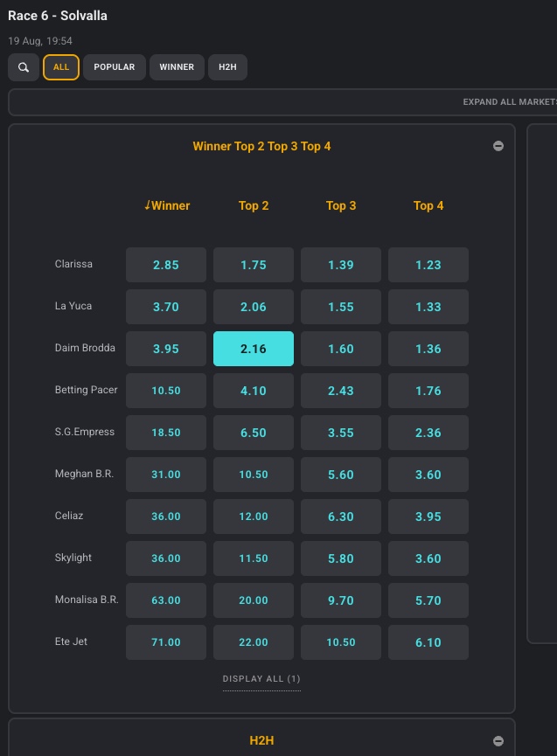Click the Top 2 column header

pyautogui.click(x=254, y=206)
